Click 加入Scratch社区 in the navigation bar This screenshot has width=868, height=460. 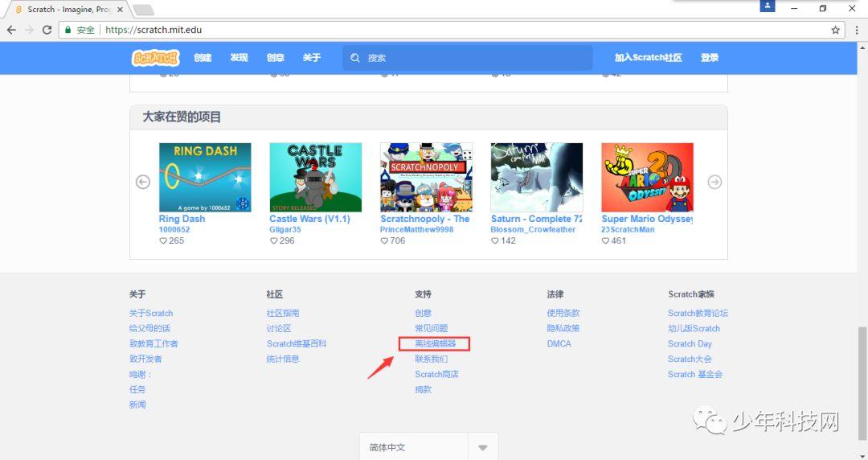649,58
